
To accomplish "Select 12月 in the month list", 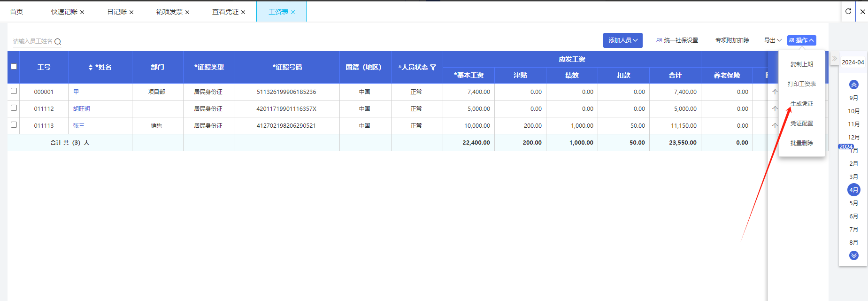I will (x=854, y=137).
